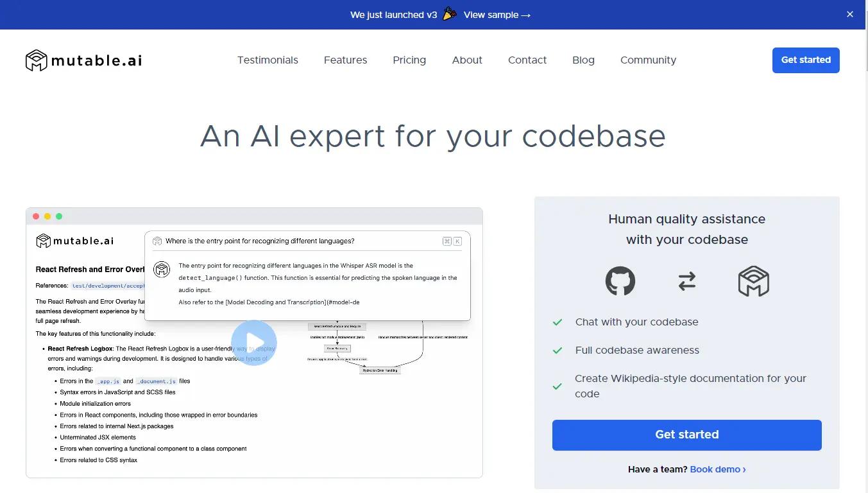This screenshot has width=868, height=493.
Task: Open the View sample link in banner
Action: (x=497, y=15)
